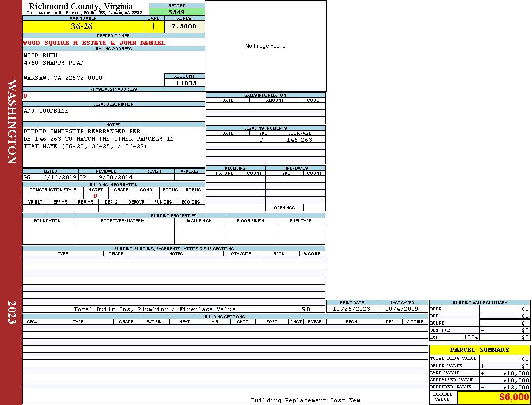Screen dimensions: 532x405
Task: Click the legal description ADJ WOODBINE
Action: (x=47, y=111)
